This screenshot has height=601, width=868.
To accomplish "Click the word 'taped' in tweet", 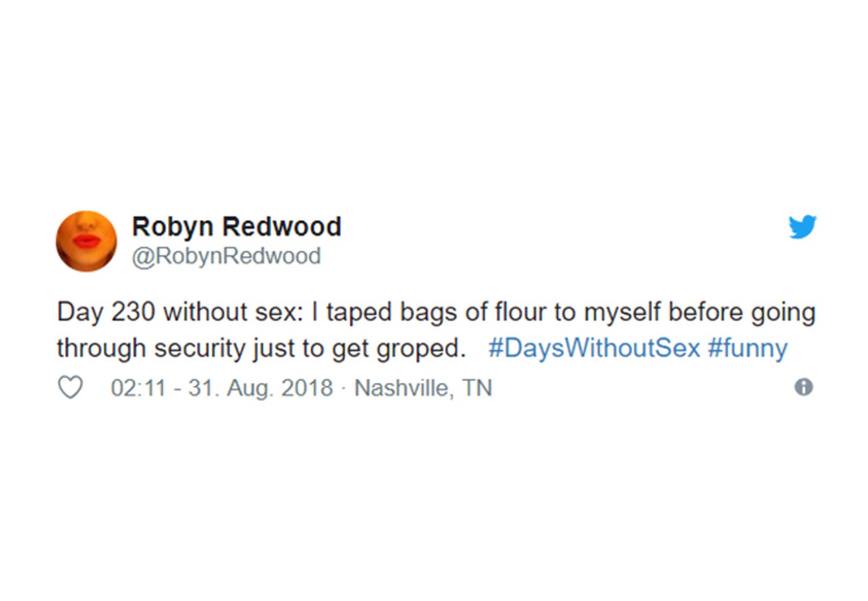I will pos(359,313).
